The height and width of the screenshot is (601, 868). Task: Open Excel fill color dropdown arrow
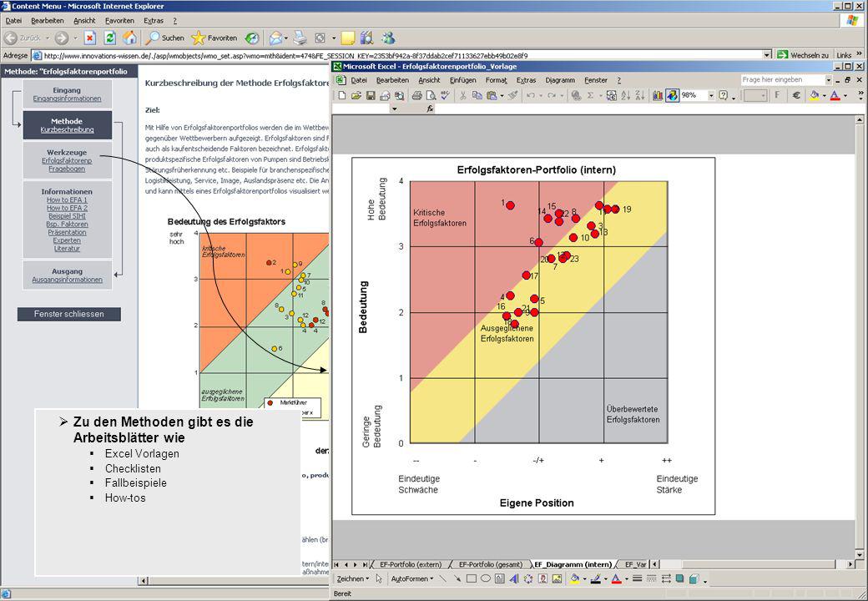(x=825, y=96)
